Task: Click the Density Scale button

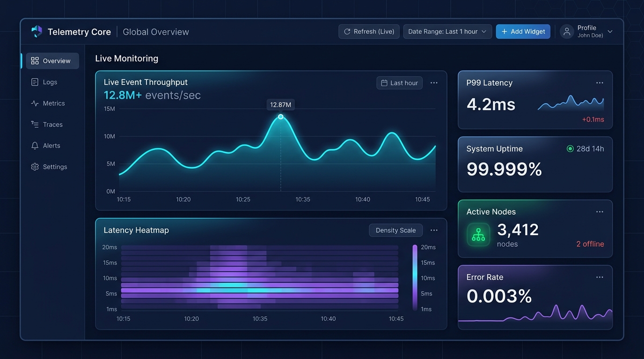Action: [x=395, y=230]
